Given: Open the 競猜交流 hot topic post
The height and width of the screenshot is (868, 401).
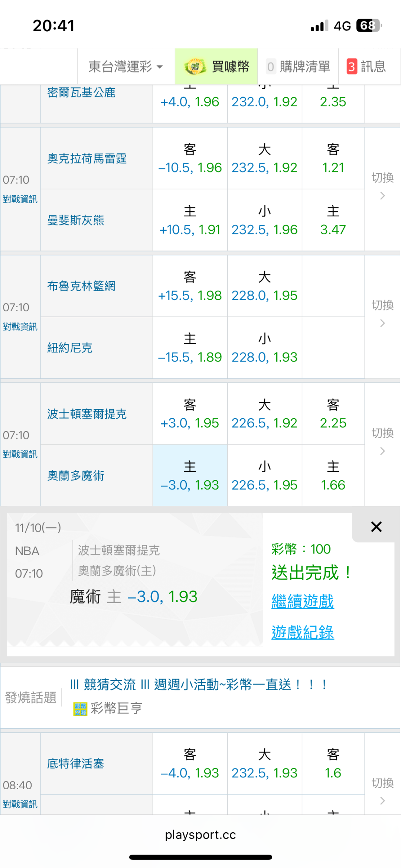Looking at the screenshot, I should pyautogui.click(x=199, y=685).
